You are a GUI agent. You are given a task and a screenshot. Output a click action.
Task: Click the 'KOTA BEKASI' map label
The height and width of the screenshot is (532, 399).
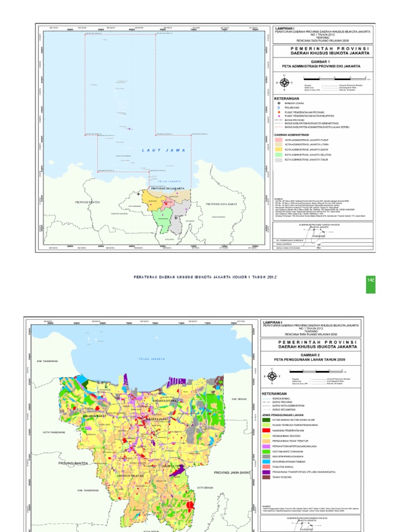coord(205,487)
